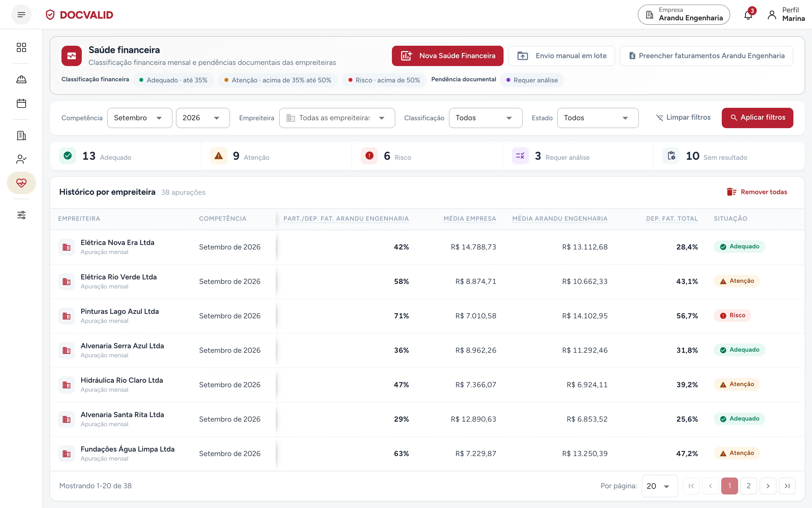Open the 2026 year dropdown

(203, 118)
